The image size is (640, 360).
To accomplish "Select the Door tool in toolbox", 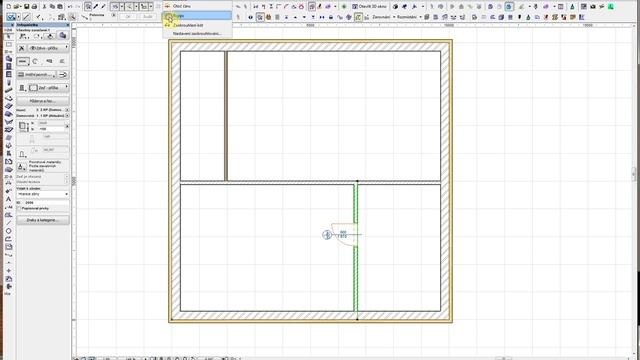I will [9, 67].
